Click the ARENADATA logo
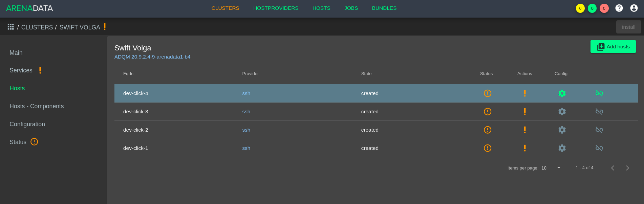Viewport: 644px width, 204px height. tap(29, 8)
